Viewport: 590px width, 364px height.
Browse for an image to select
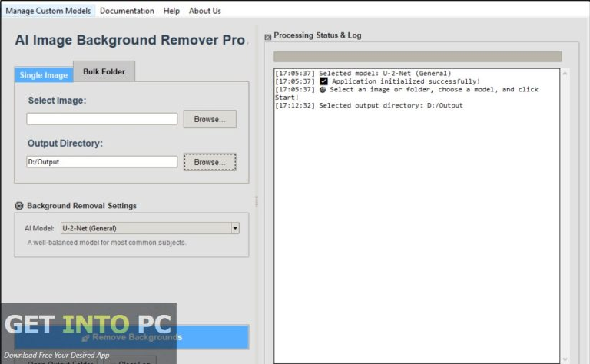point(210,119)
